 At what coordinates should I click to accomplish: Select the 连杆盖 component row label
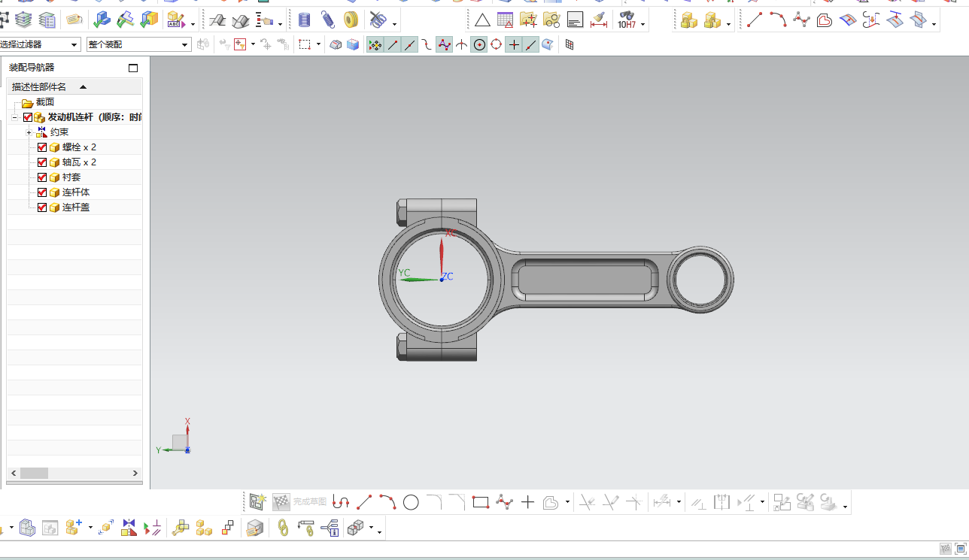76,207
